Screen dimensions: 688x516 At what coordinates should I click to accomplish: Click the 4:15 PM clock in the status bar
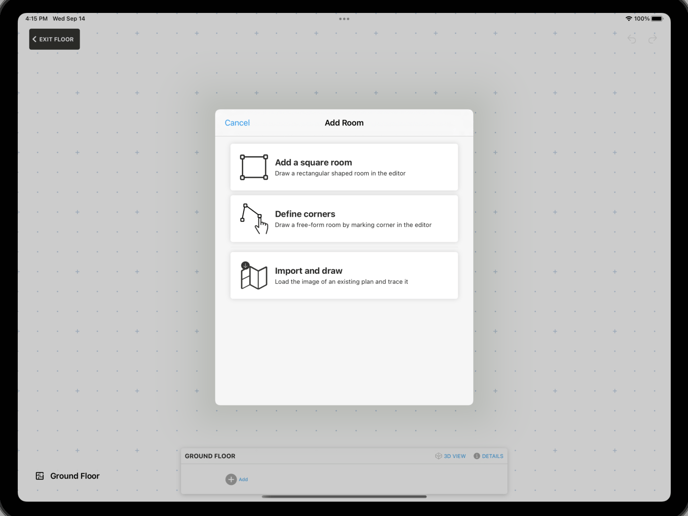[x=36, y=18]
